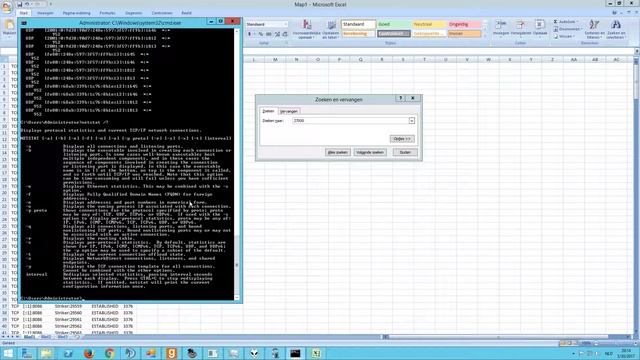Click the Alles zoeken button

(x=338, y=152)
